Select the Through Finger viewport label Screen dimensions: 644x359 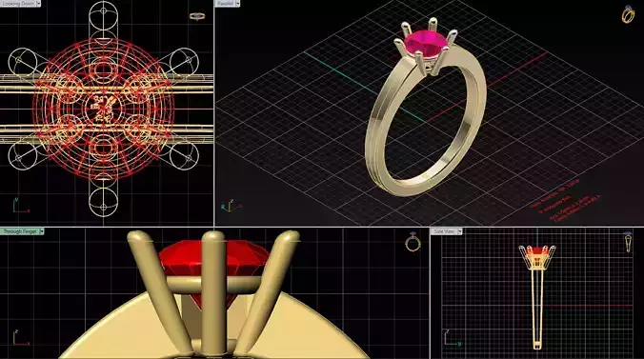(x=20, y=231)
